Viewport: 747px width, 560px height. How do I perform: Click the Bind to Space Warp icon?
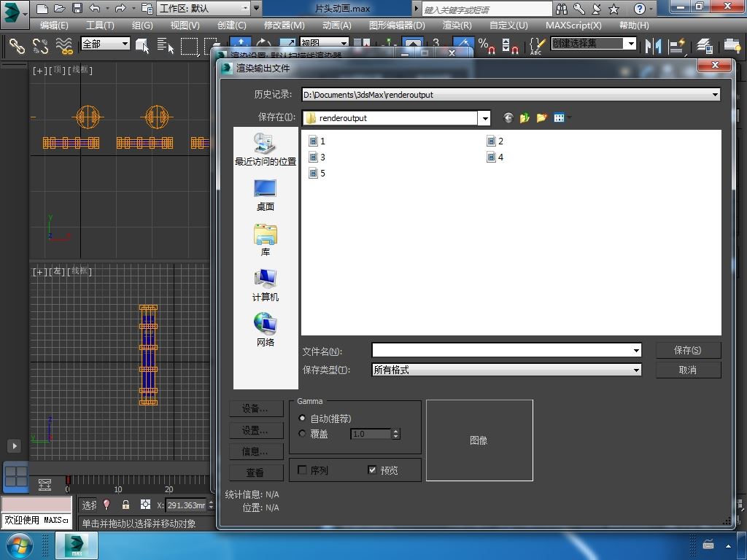pos(64,46)
